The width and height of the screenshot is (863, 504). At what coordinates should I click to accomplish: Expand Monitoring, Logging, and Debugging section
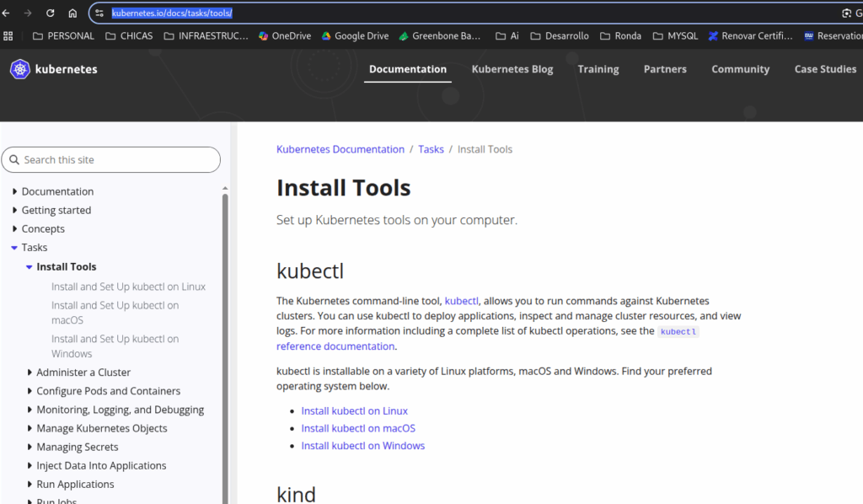pos(29,410)
